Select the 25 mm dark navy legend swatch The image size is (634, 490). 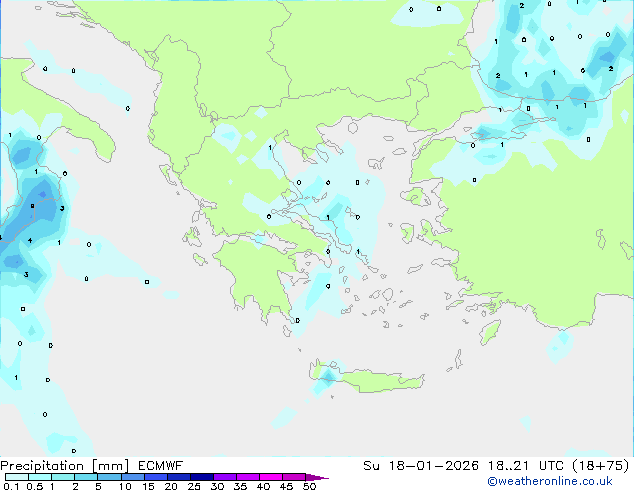tap(202, 478)
